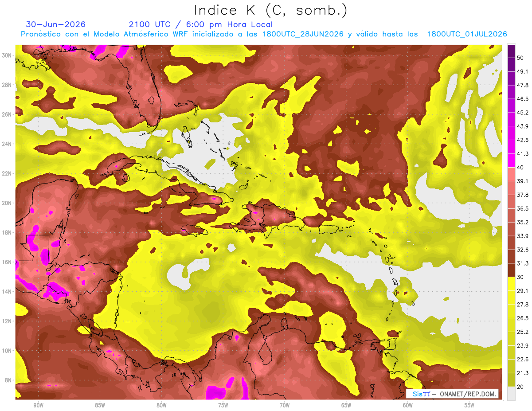532x411 pixels.
Task: Click the title "Indice K (C, somb.)"
Action: [x=270, y=10]
